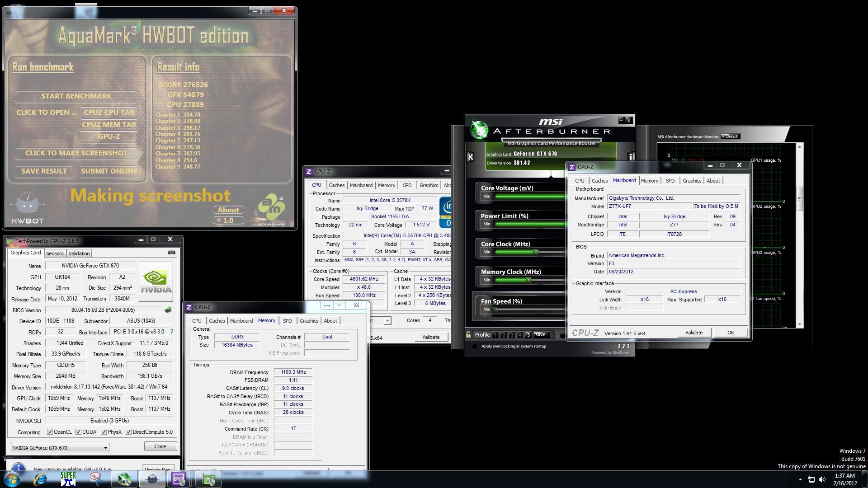868x488 pixels.
Task: Select Afterburner profile slot 1
Action: pyautogui.click(x=495, y=335)
